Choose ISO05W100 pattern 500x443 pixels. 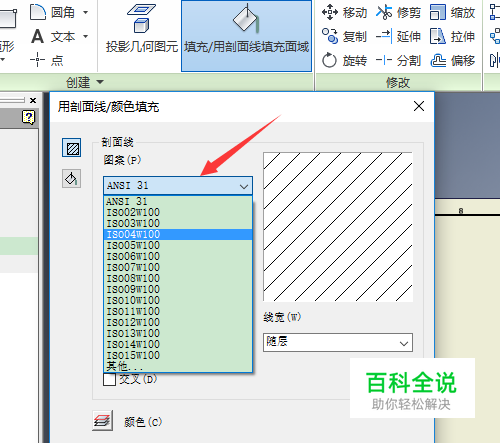click(x=178, y=245)
